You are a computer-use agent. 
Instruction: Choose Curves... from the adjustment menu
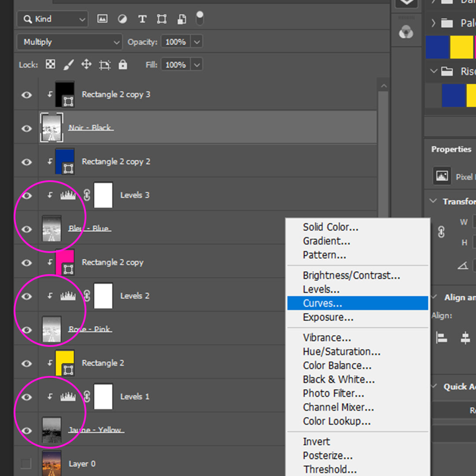(x=323, y=303)
